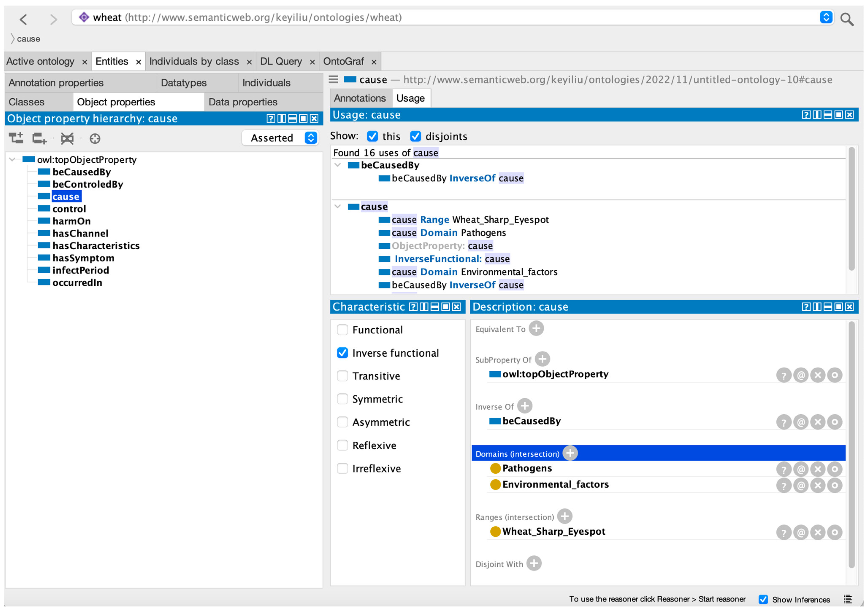Switch to the DL Query tab

click(281, 61)
